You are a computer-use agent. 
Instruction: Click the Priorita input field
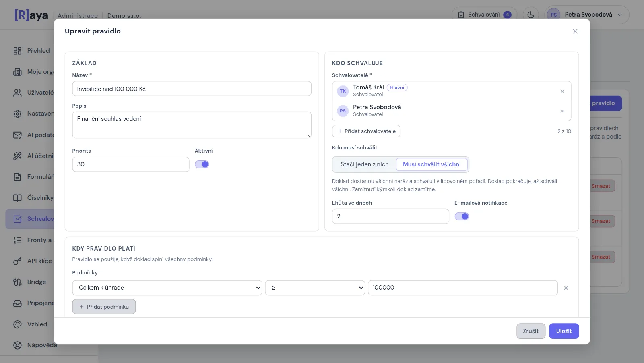click(131, 164)
